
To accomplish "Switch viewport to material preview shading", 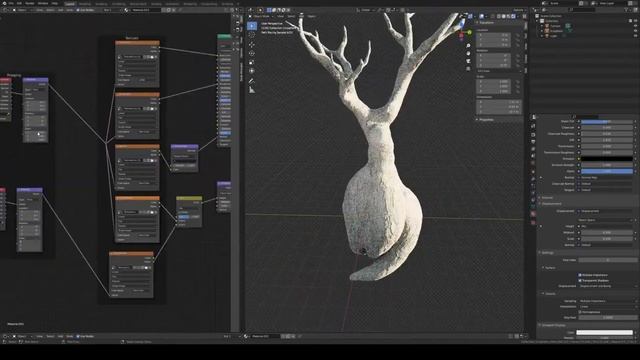I will [x=508, y=16].
